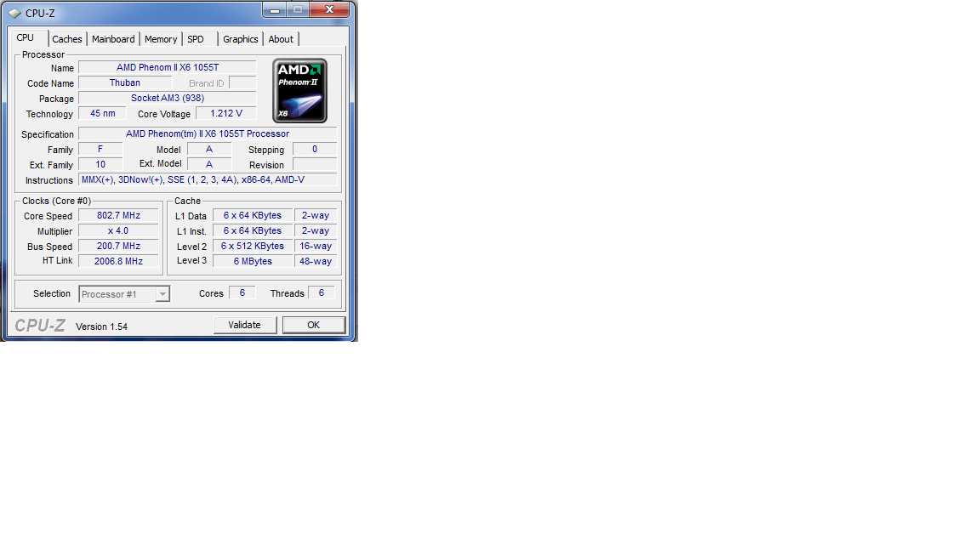This screenshot has width=980, height=551.
Task: Open the Graphics tab
Action: [x=241, y=39]
